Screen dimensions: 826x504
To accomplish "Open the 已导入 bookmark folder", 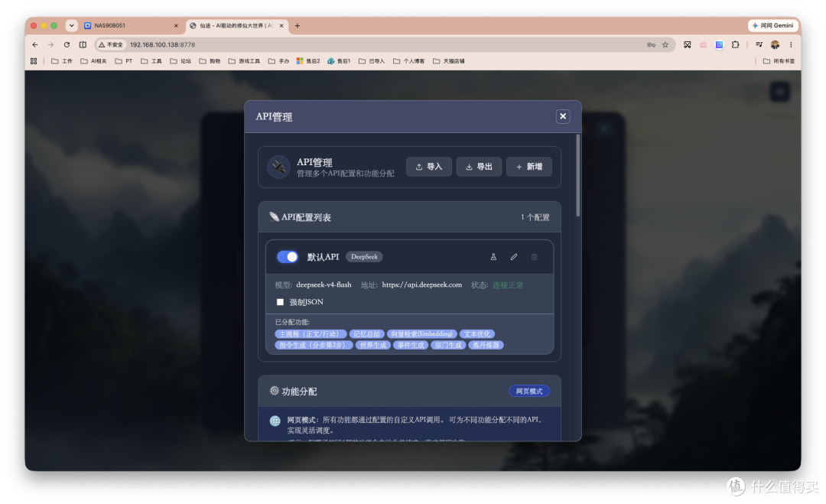I will click(x=372, y=61).
